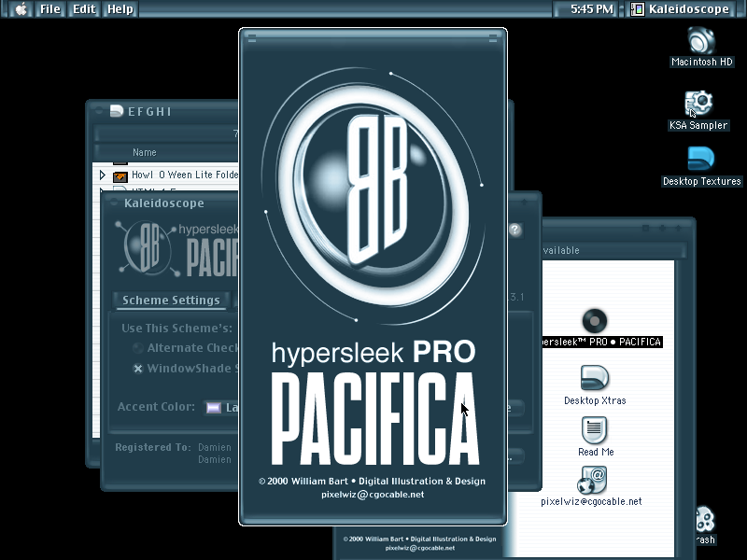Click the splash window pixelwiz@cgocable.net email text
Image resolution: width=747 pixels, height=560 pixels.
[373, 495]
